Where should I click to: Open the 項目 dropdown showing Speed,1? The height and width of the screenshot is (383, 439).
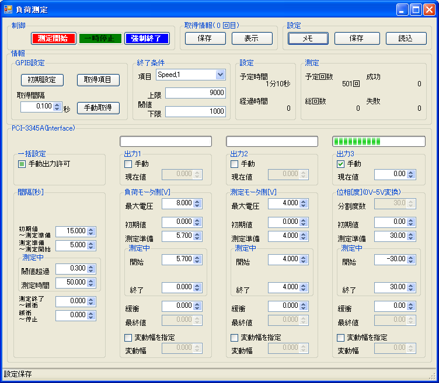[x=191, y=75]
